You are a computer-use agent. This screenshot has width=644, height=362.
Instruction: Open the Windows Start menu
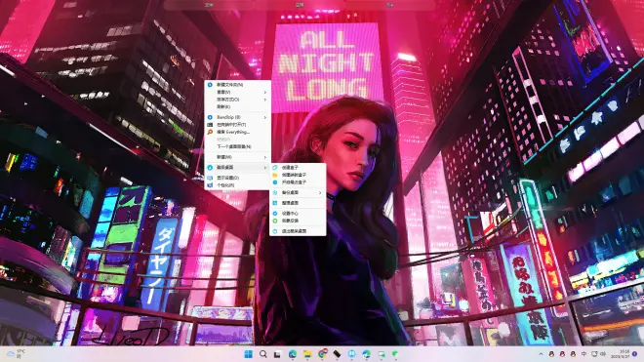pyautogui.click(x=248, y=354)
